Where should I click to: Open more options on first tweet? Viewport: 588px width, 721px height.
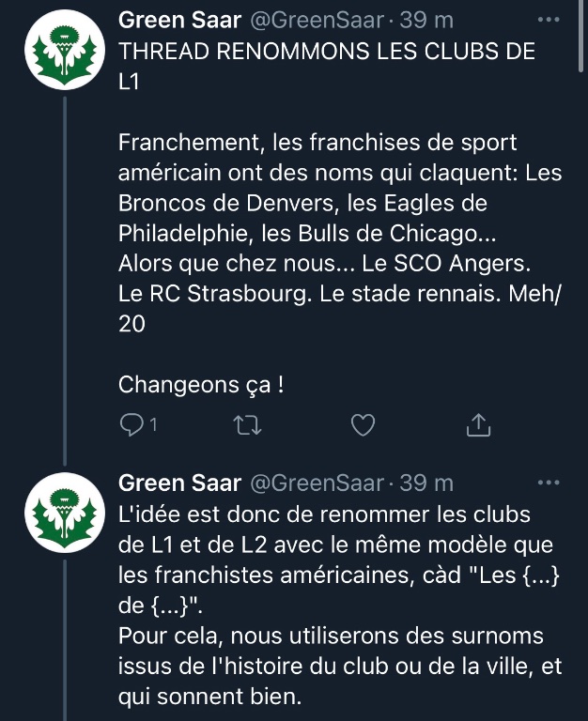click(549, 20)
